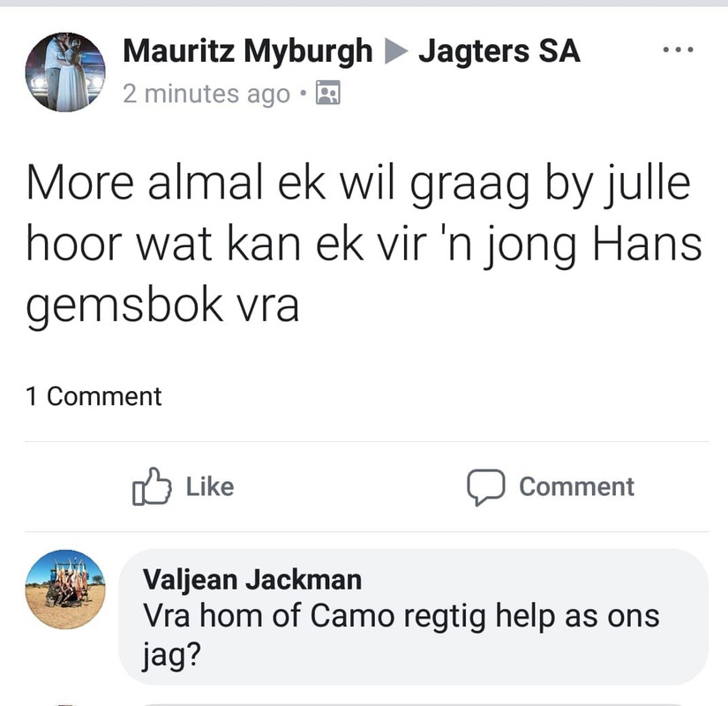The height and width of the screenshot is (706, 728).
Task: View the '1 Comment' count
Action: pos(94,396)
